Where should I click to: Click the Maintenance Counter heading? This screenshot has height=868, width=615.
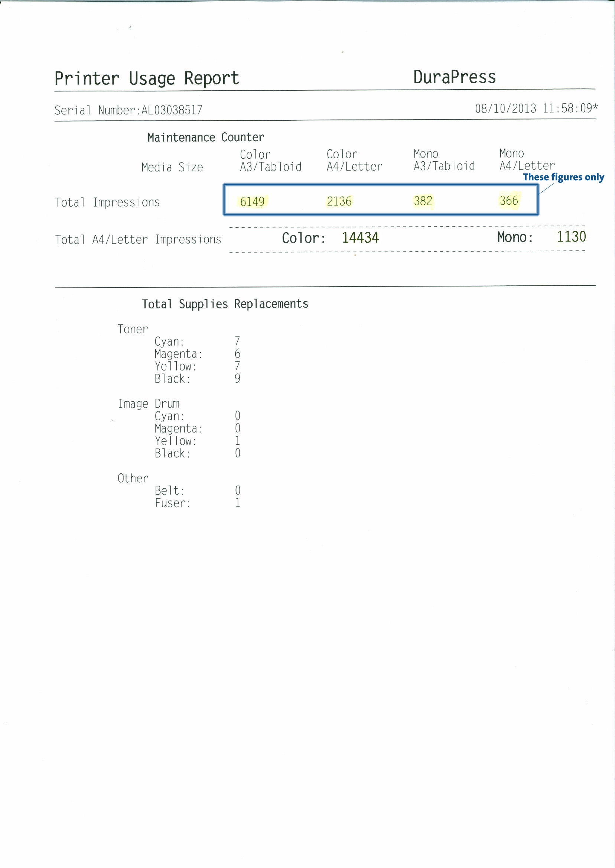click(x=206, y=137)
